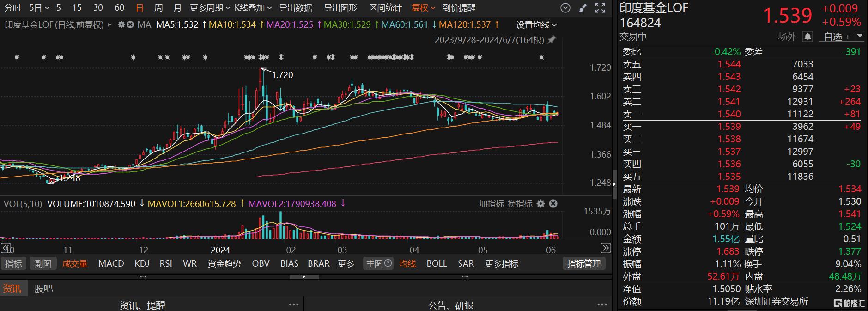This screenshot has width=868, height=311.
Task: Switch to 股吧 forum tab
Action: [43, 288]
